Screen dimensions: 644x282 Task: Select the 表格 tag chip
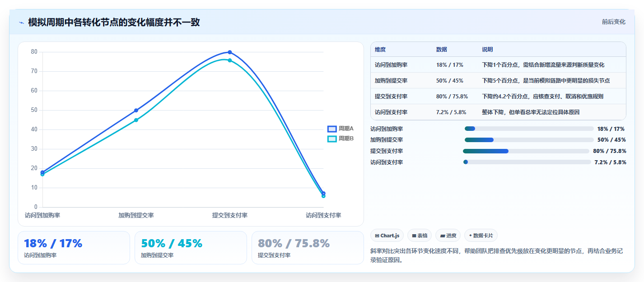click(420, 236)
